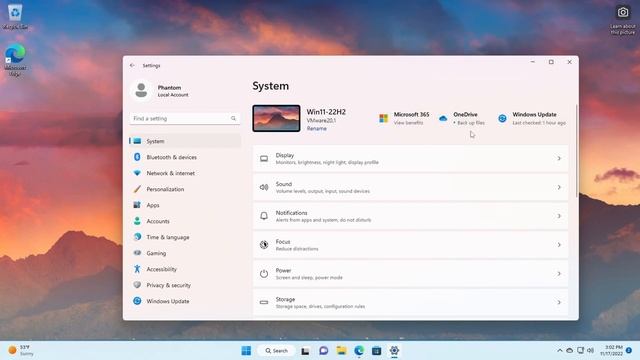Click the Rename link under Win11-22H2
This screenshot has width=640, height=360.
click(316, 129)
